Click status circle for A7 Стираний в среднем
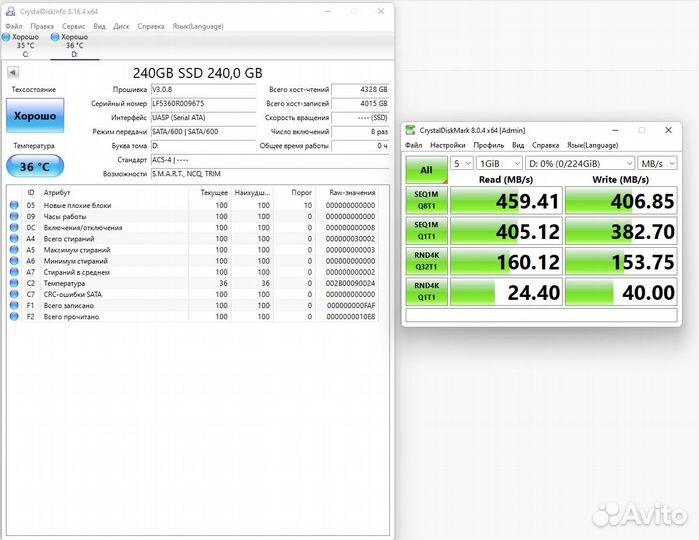 (x=14, y=272)
